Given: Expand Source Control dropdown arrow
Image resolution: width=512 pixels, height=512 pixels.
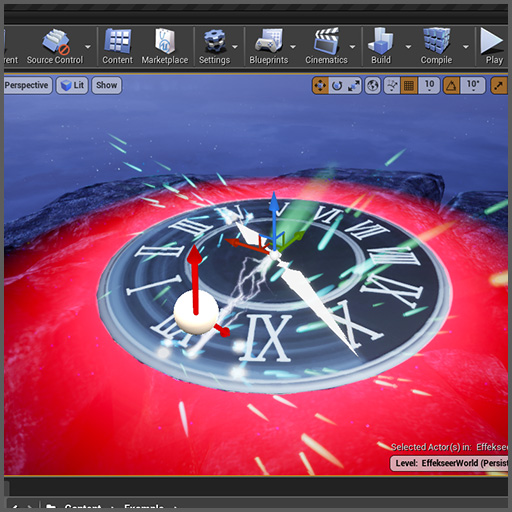Looking at the screenshot, I should 88,47.
